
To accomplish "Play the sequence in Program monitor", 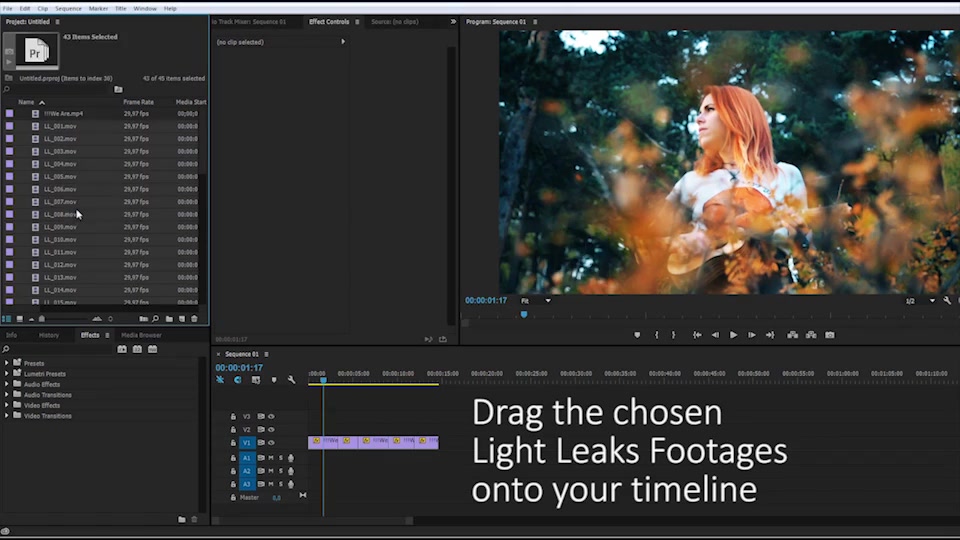I will [x=733, y=335].
